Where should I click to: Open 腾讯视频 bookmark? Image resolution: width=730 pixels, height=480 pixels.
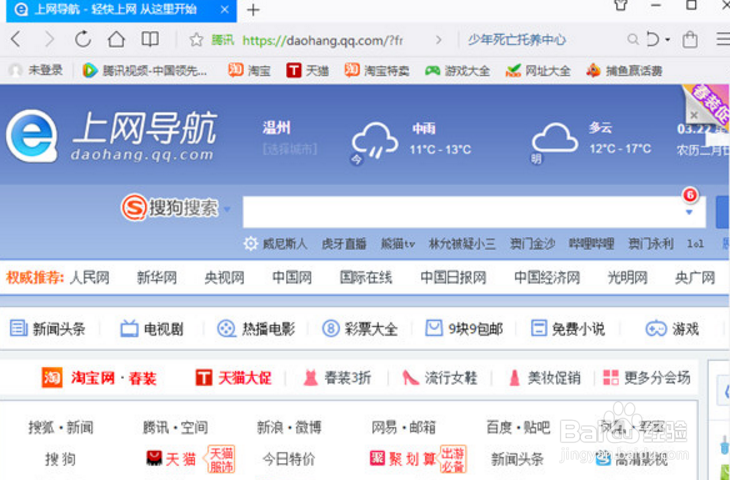tap(145, 71)
